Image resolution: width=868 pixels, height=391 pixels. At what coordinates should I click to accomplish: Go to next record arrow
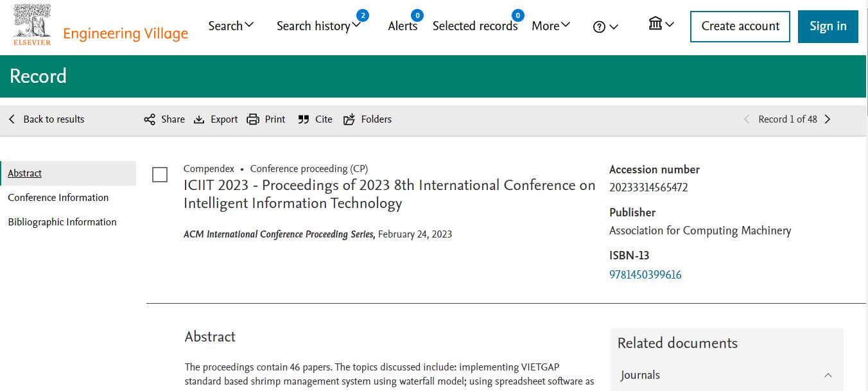point(828,119)
